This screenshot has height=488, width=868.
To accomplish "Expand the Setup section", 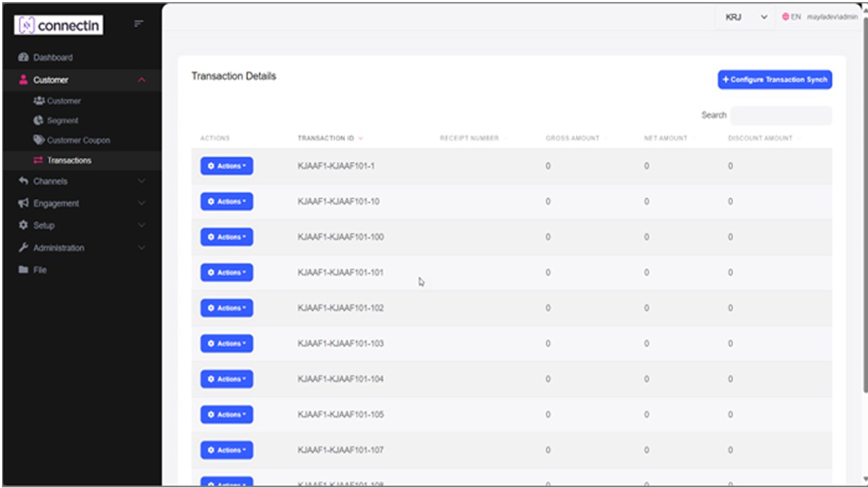I will pos(142,225).
